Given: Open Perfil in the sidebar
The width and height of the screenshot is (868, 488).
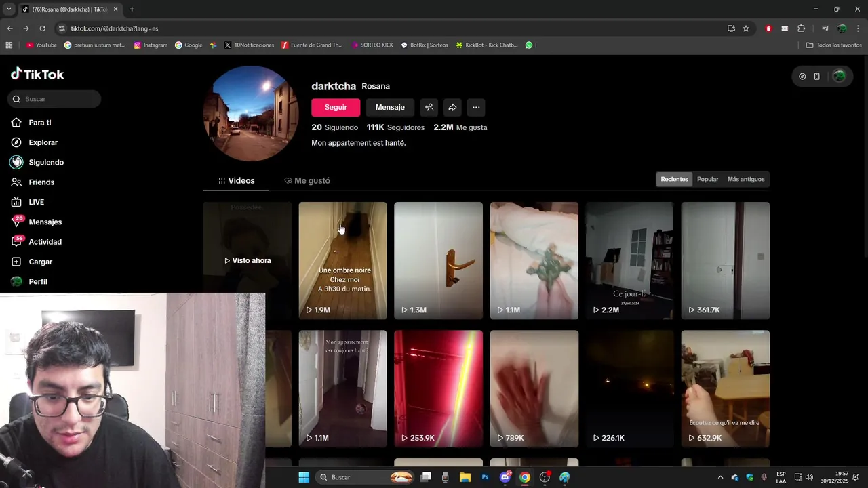Looking at the screenshot, I should 37,281.
